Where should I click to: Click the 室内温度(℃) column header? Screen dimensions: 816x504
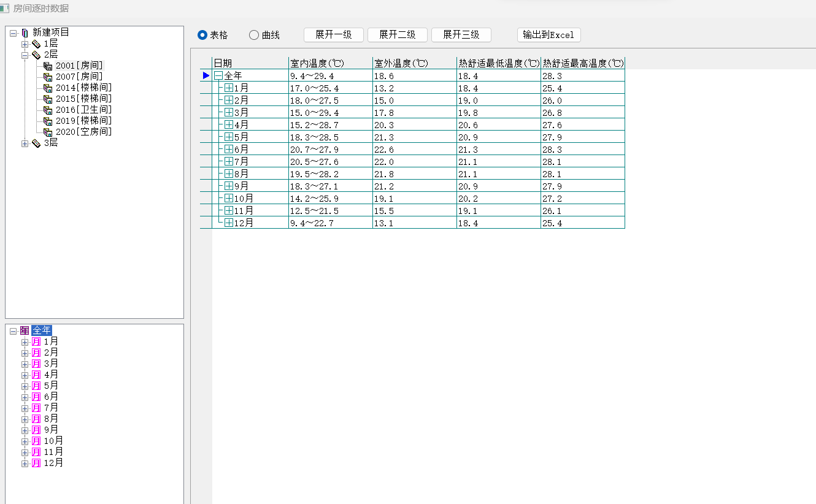(330, 63)
